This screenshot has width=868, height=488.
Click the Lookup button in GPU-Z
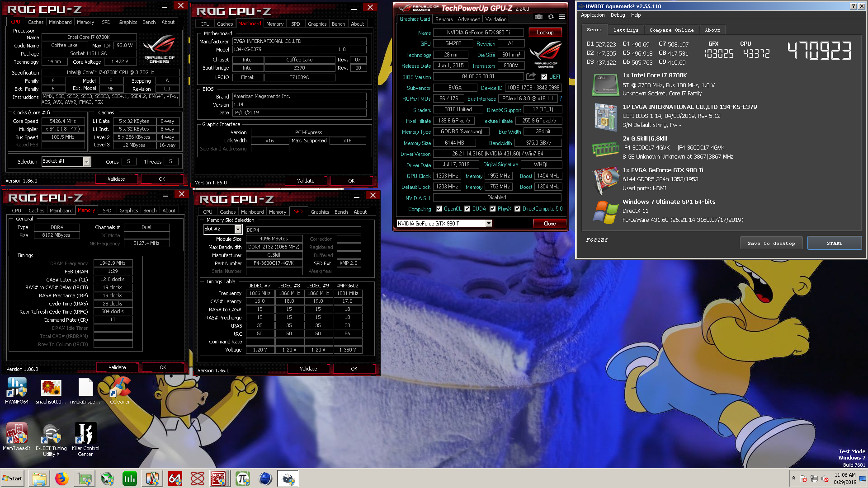point(545,33)
